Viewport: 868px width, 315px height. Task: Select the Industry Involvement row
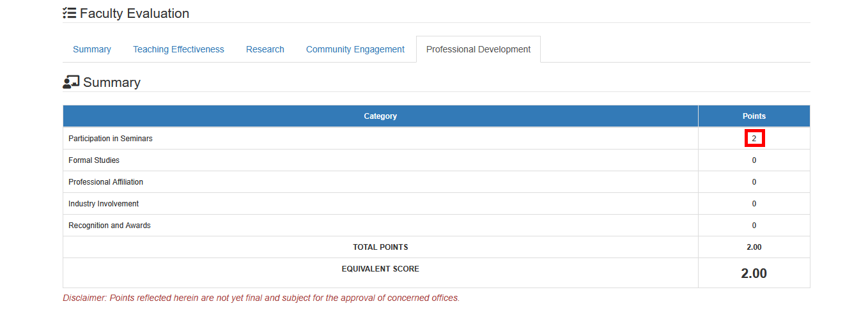point(437,203)
